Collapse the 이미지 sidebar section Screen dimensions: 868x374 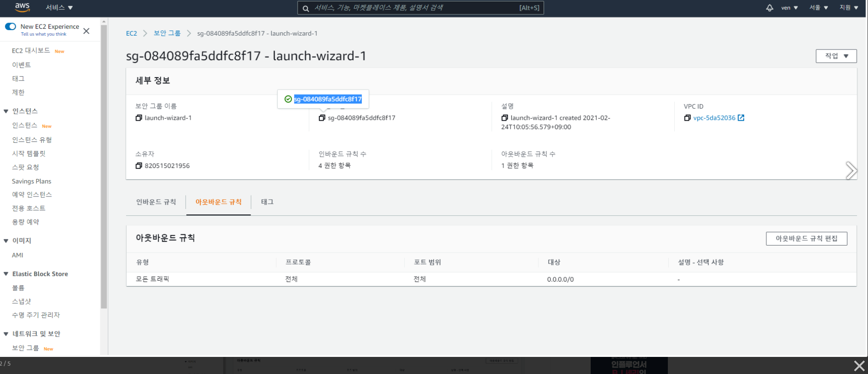(6, 241)
